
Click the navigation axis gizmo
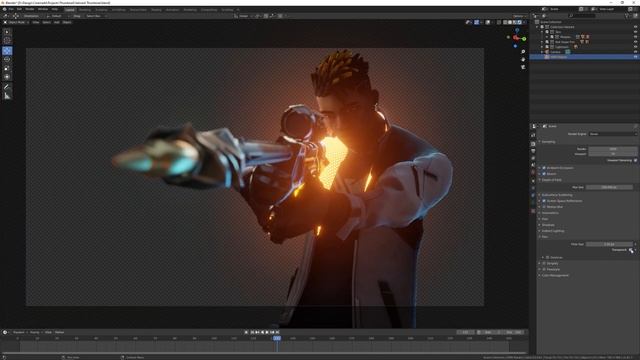pos(517,38)
